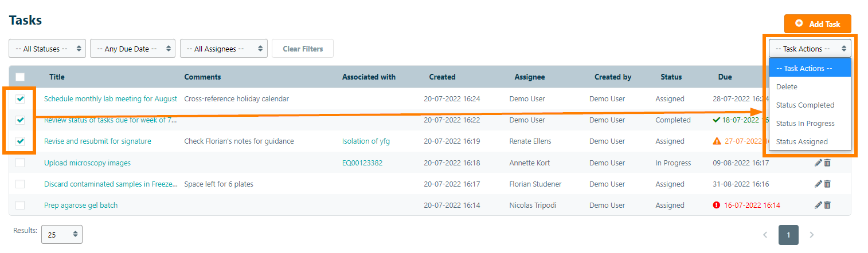This screenshot has height=253, width=868.
Task: Edit the Discard contaminated samples task via pencil
Action: pyautogui.click(x=818, y=184)
